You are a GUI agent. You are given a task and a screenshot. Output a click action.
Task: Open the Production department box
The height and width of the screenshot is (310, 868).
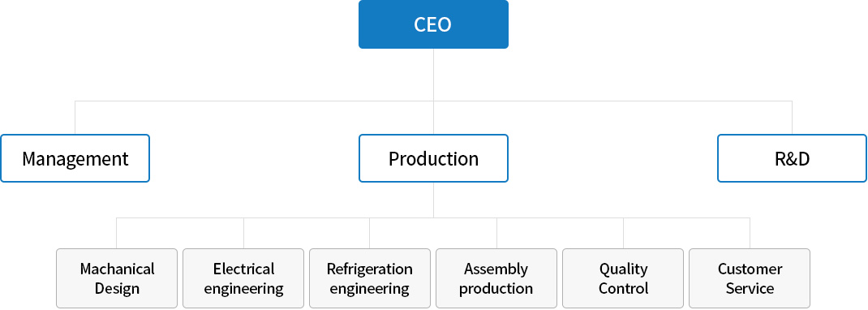(433, 158)
